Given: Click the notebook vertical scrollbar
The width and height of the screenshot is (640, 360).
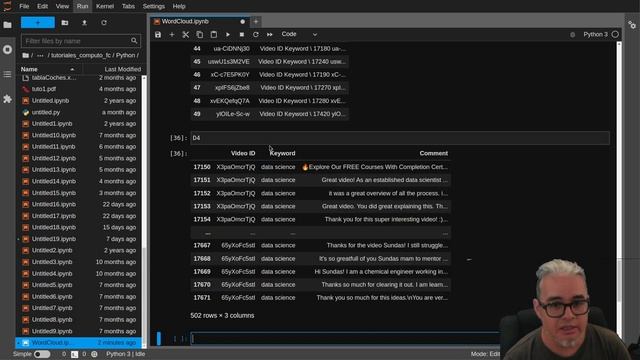Looking at the screenshot, I should 619,192.
